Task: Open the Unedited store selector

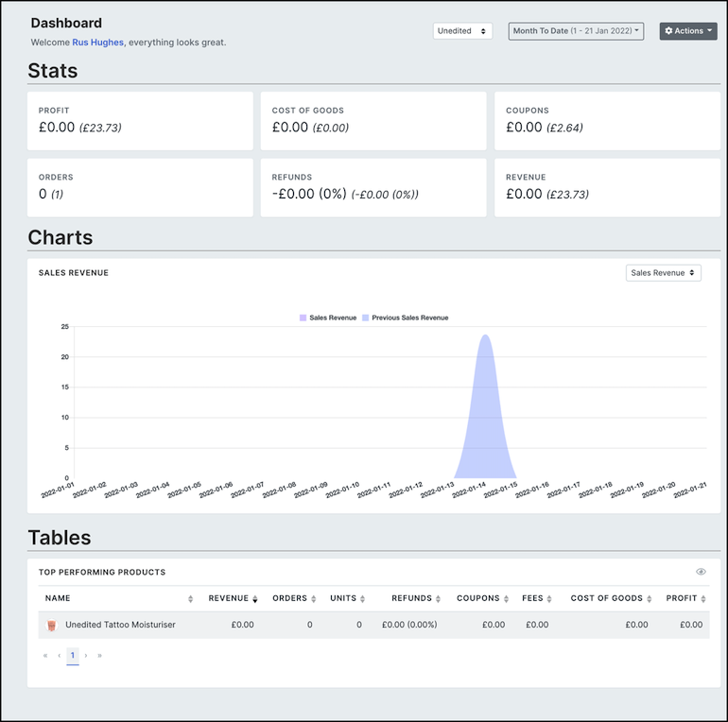Action: point(462,31)
